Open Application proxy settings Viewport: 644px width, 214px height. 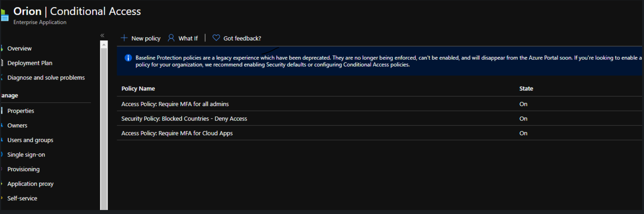pyautogui.click(x=30, y=184)
